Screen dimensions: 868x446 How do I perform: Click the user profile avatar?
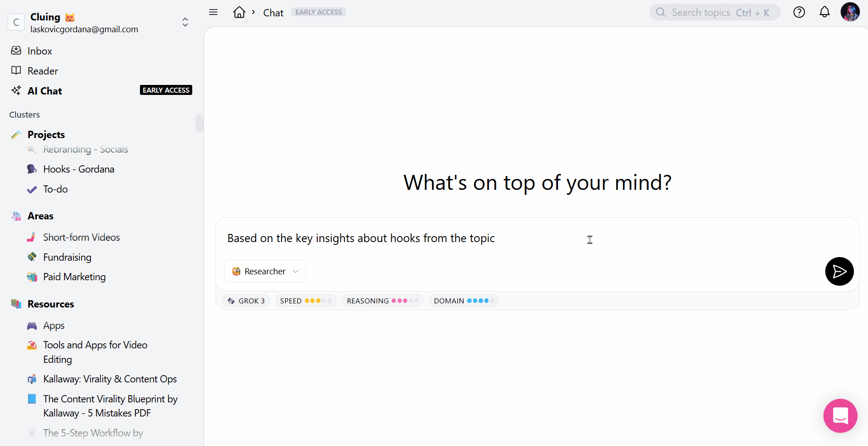[850, 12]
